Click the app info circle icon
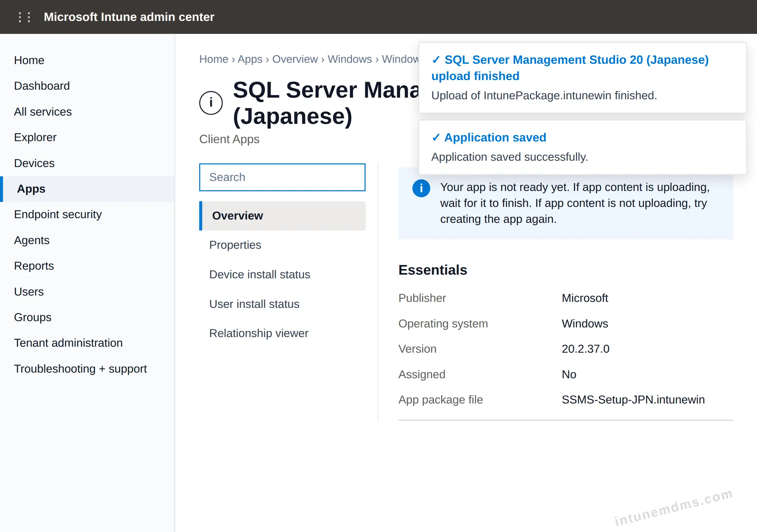 tap(211, 103)
